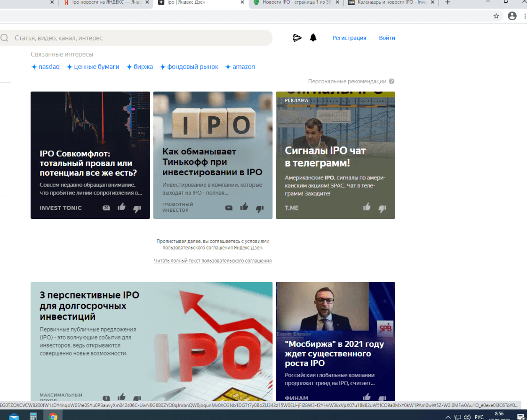
Task: Like the Тинькофф IPO article
Action: (244, 207)
